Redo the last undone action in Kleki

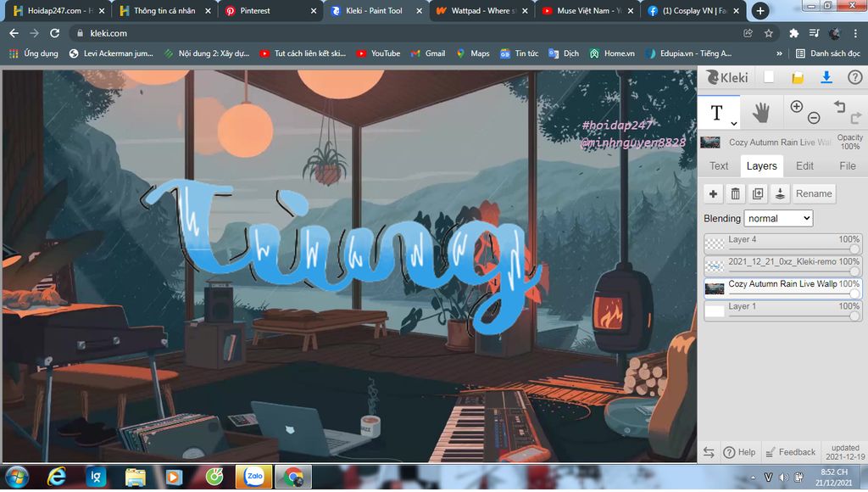click(856, 117)
